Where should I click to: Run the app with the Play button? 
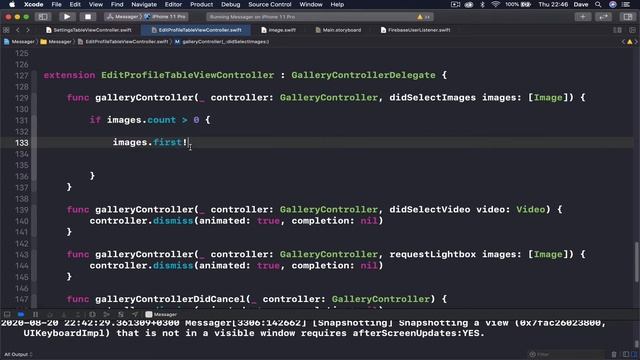[67, 17]
